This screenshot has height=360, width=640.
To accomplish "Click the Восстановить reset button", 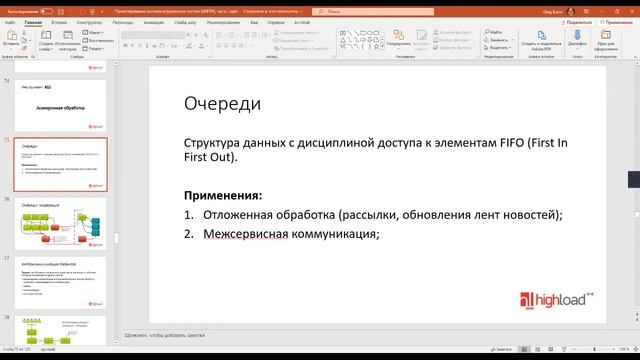I will click(x=98, y=40).
